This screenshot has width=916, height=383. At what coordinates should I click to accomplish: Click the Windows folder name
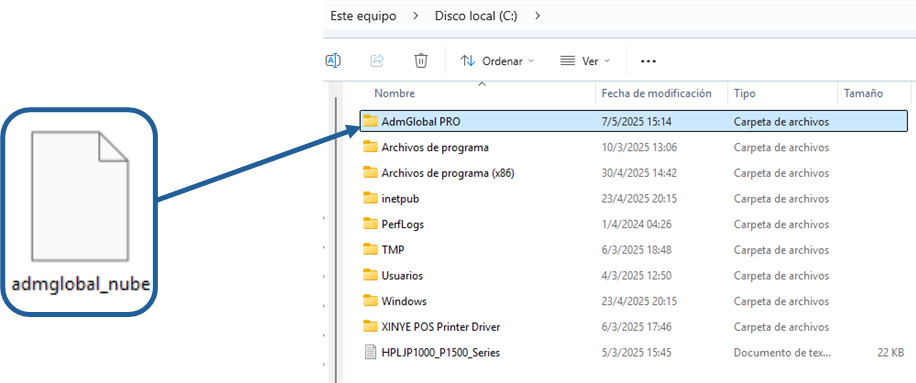tap(404, 301)
